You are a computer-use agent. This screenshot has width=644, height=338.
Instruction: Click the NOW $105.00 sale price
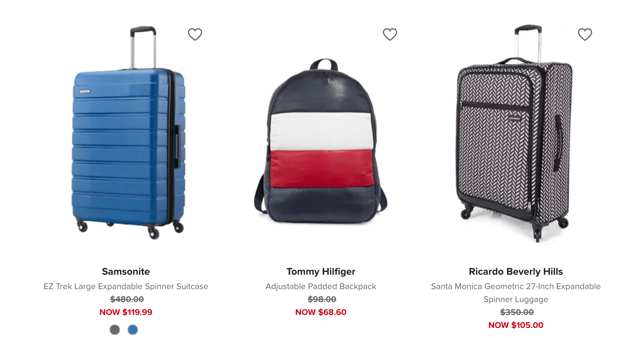[x=516, y=325]
